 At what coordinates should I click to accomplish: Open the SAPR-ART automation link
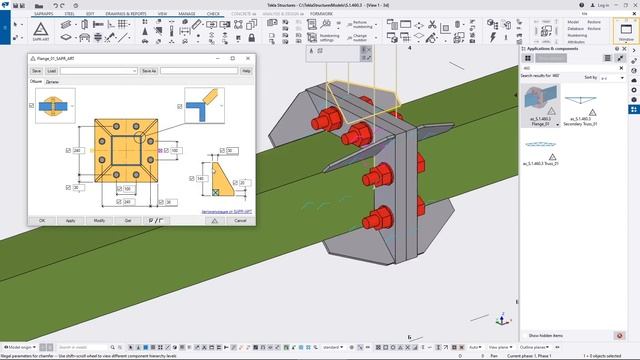(227, 211)
